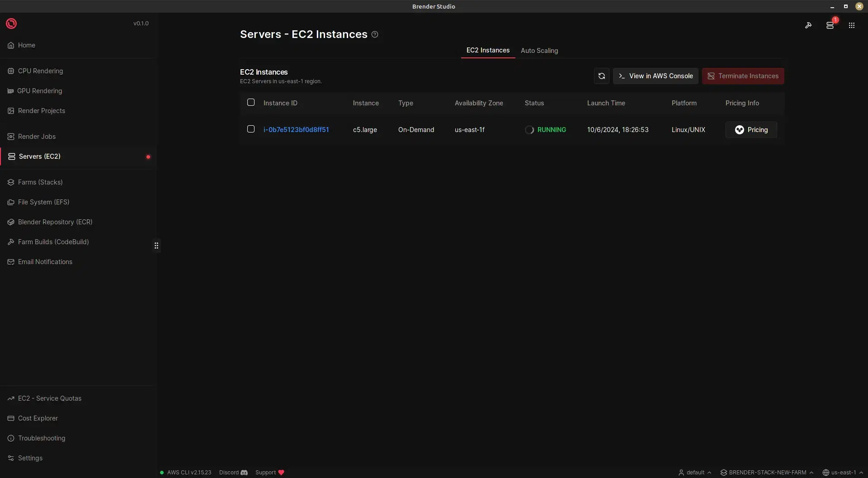Open the Farms (Stacks) section
Image resolution: width=868 pixels, height=478 pixels.
click(x=40, y=182)
